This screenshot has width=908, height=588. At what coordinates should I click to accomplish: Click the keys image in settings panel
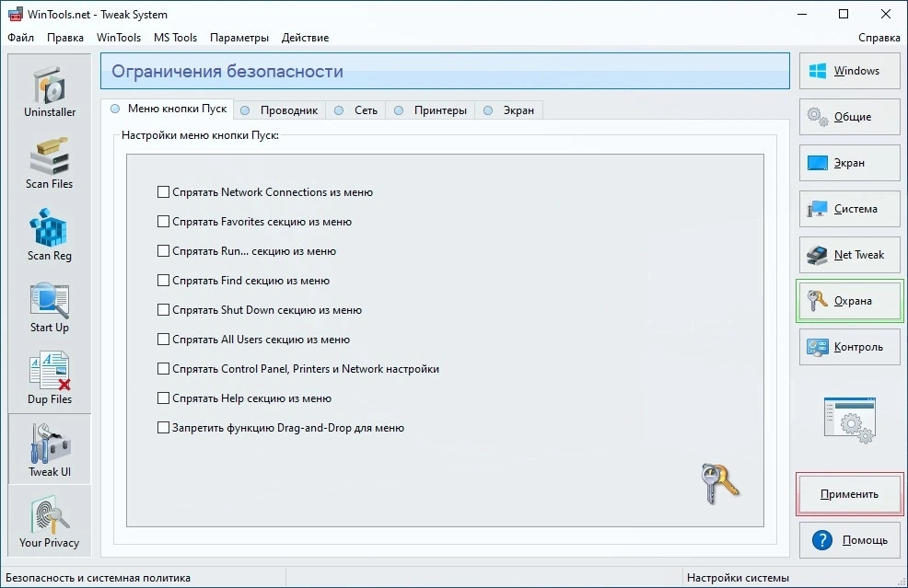[720, 483]
